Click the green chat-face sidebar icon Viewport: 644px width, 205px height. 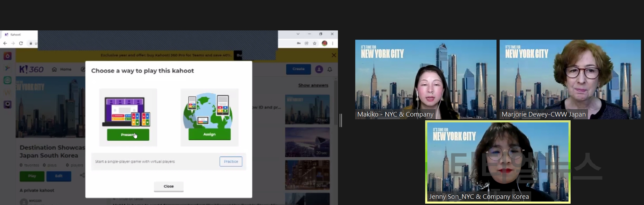pyautogui.click(x=8, y=80)
